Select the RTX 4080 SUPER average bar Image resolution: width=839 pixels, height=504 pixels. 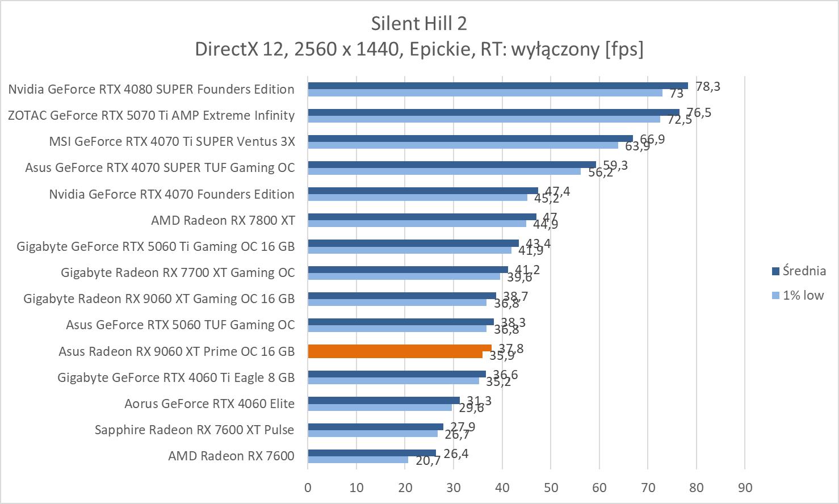[497, 86]
